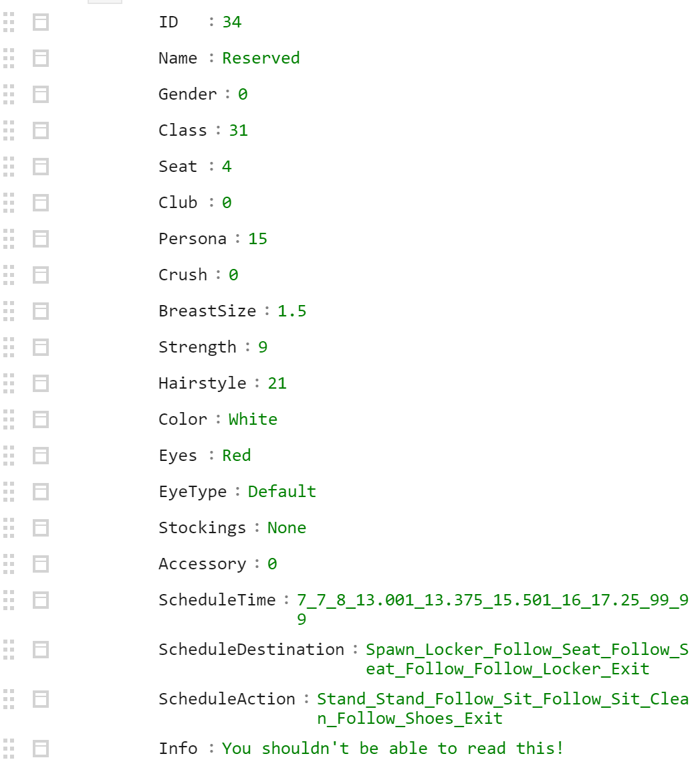Click the Info text "You shouldn't be able to read this!"
This screenshot has width=700, height=766.
393,749
